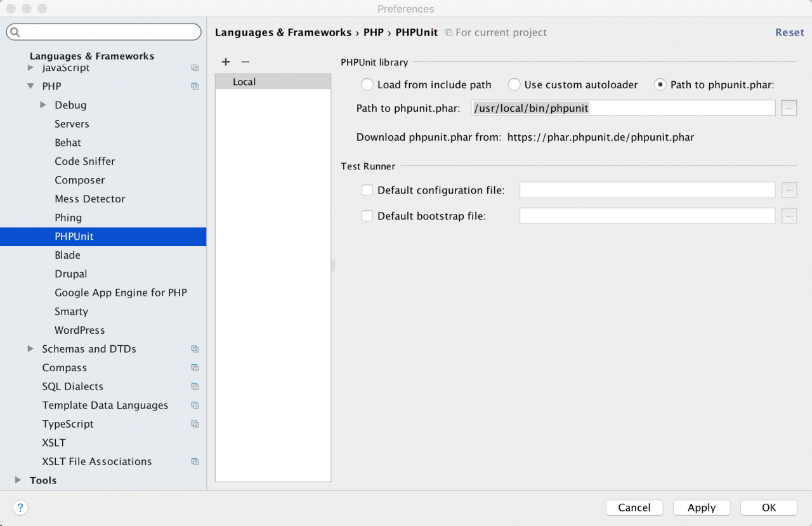
Task: Browse for default configuration file
Action: click(789, 190)
